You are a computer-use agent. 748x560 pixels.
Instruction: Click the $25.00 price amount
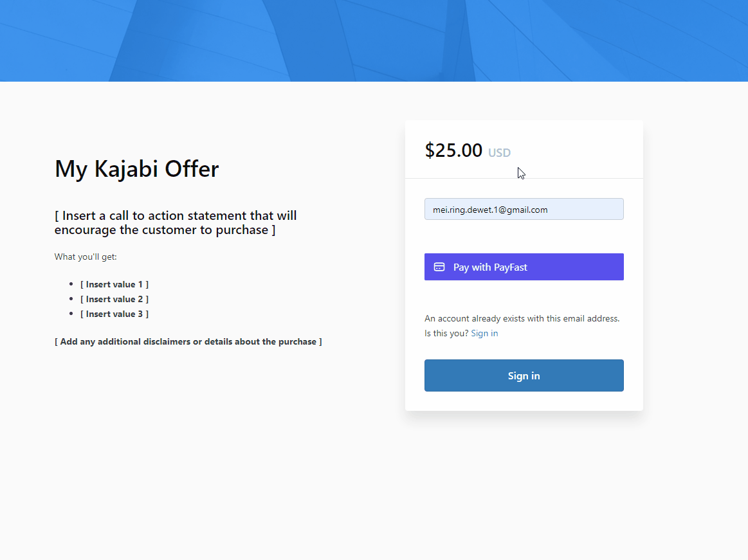point(453,150)
